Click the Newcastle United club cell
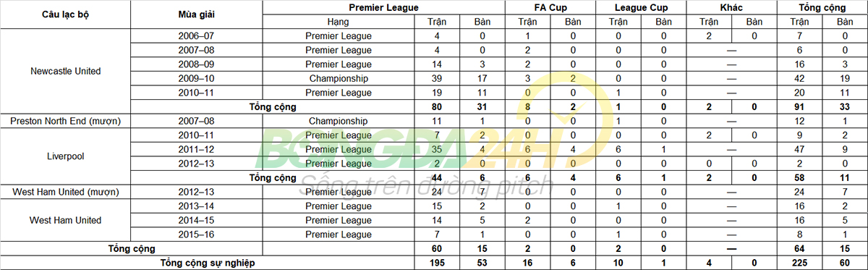The image size is (868, 270). (x=66, y=71)
